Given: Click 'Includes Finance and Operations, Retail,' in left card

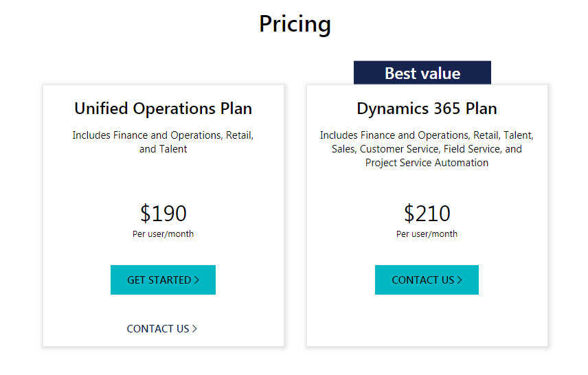Looking at the screenshot, I should tap(163, 135).
